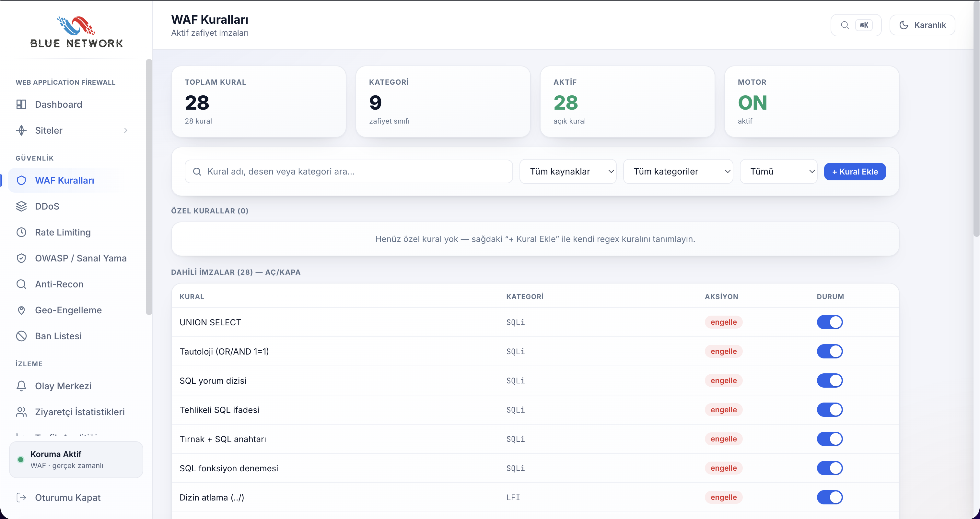The height and width of the screenshot is (519, 980).
Task: Focus the Kural adı search field
Action: [x=348, y=171]
